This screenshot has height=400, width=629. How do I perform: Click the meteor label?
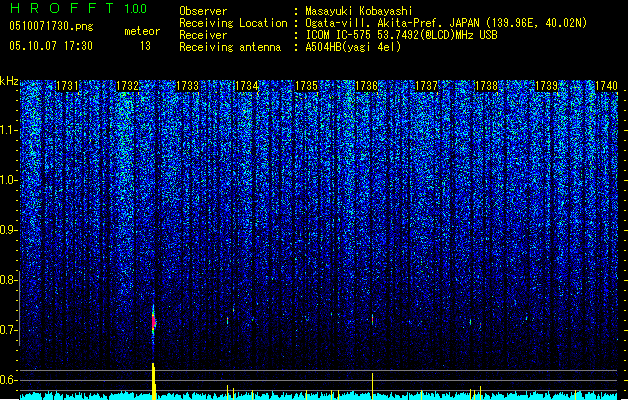[x=142, y=31]
